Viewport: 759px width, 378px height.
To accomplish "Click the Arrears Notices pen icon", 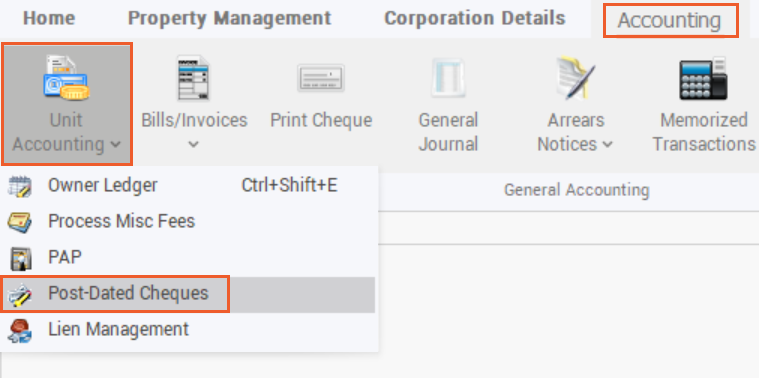I will pyautogui.click(x=575, y=78).
